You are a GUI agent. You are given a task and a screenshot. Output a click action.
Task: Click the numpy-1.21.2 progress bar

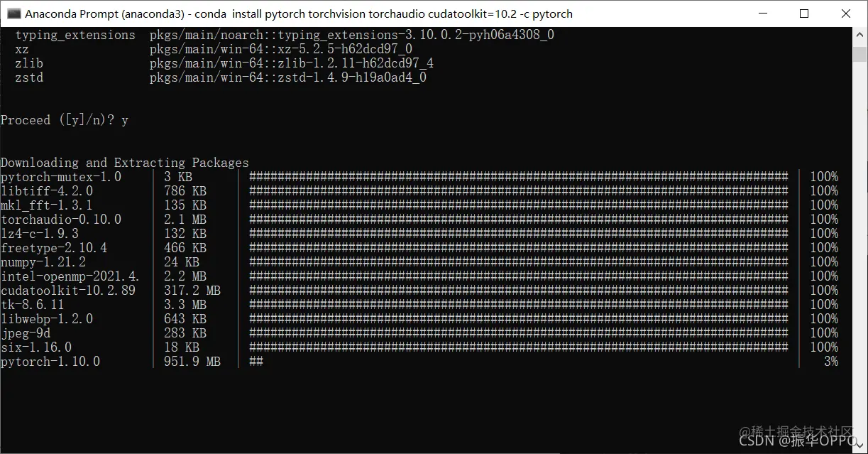(x=519, y=262)
